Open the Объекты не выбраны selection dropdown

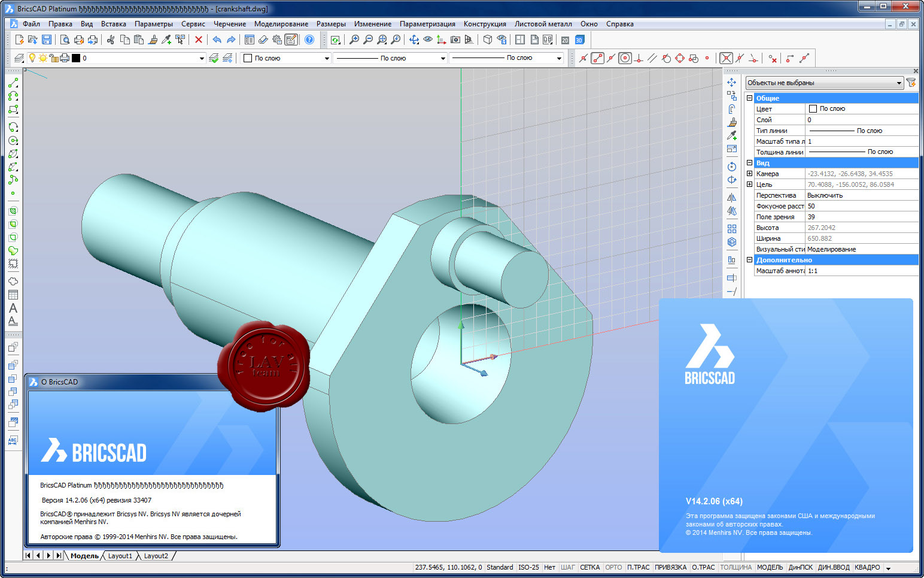click(x=824, y=83)
